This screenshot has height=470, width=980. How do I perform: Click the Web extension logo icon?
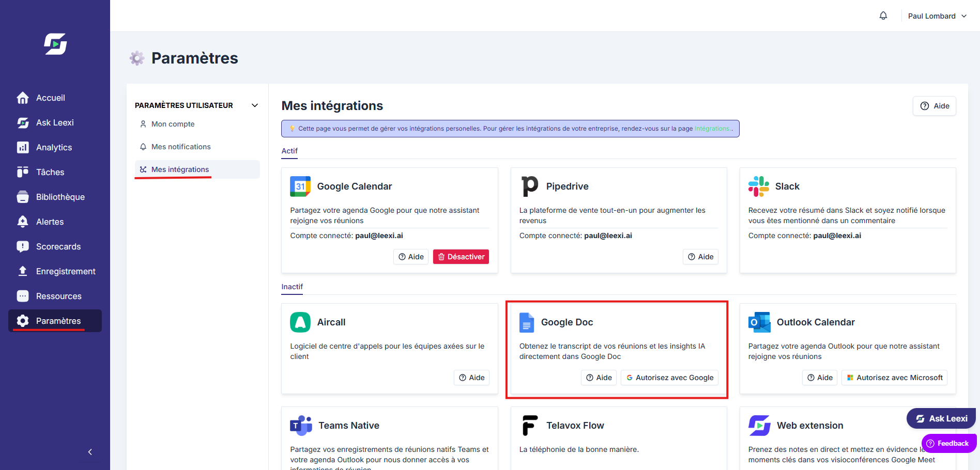click(759, 426)
